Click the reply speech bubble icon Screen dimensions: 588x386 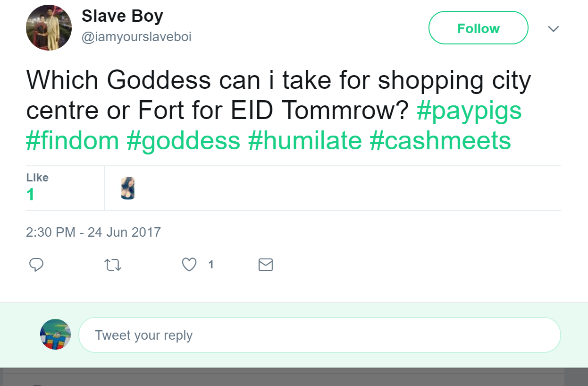36,265
